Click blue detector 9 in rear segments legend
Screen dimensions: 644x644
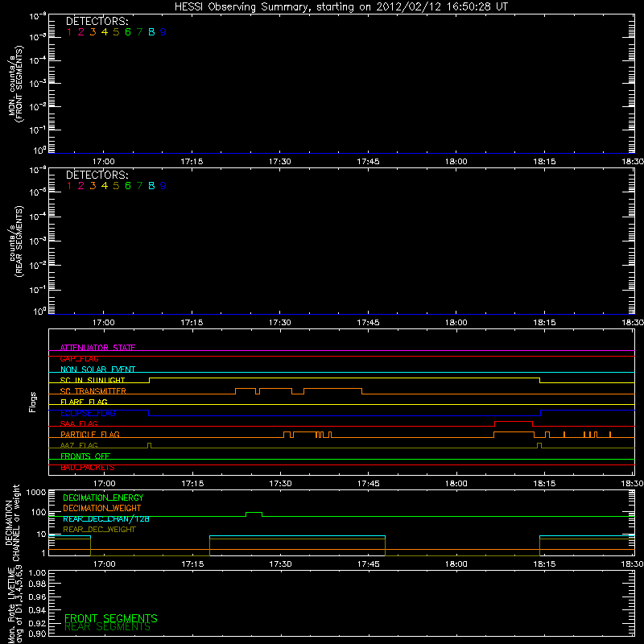(163, 186)
